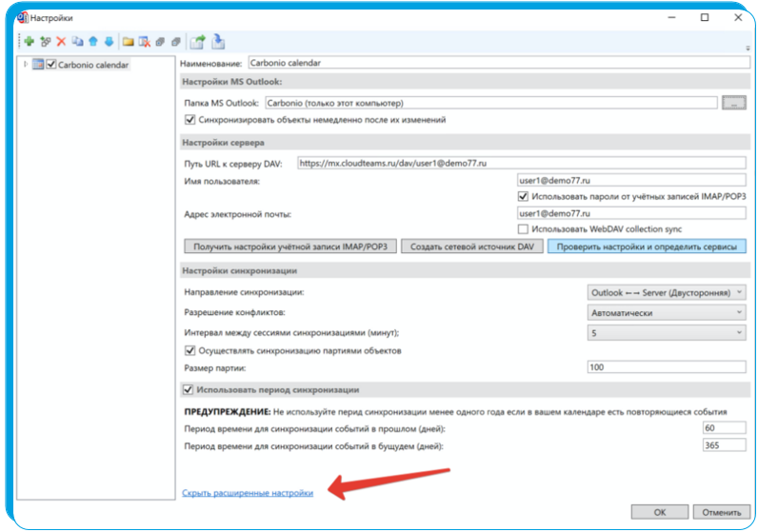Screen dimensions: 758x532
Task: Click the red X delete profile icon
Action: [61, 42]
